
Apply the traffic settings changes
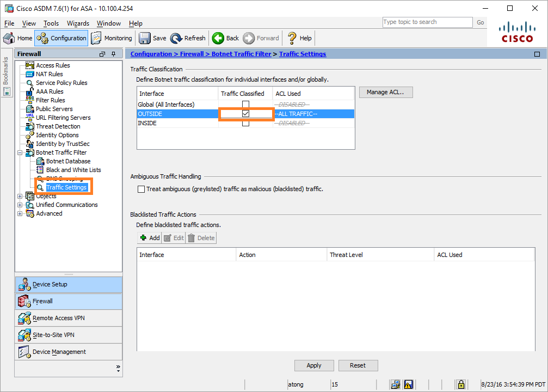click(314, 365)
